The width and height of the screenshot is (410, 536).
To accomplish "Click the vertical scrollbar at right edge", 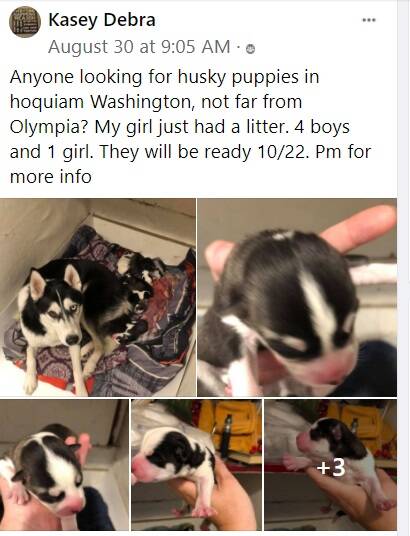I will 404,268.
